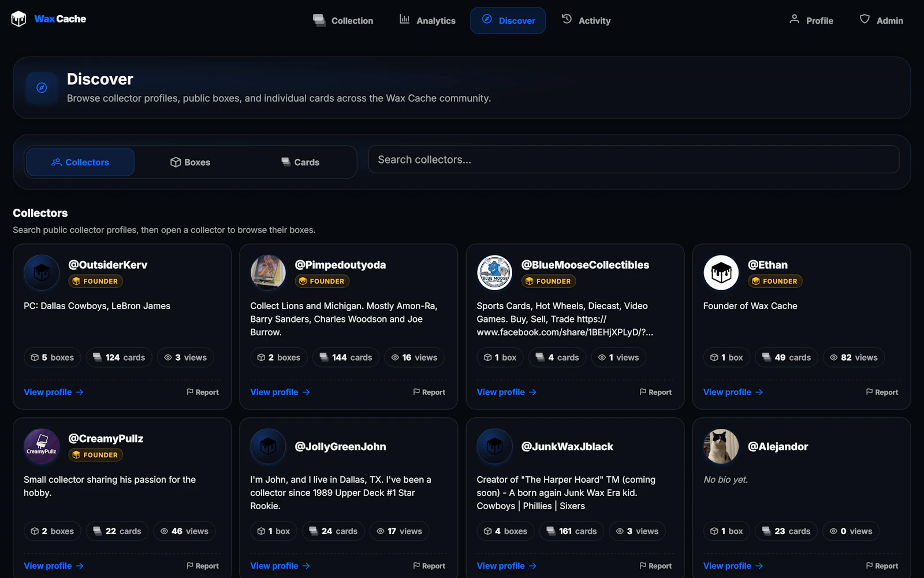Click the 24 cards stat chip
924x578 pixels.
[x=333, y=531]
